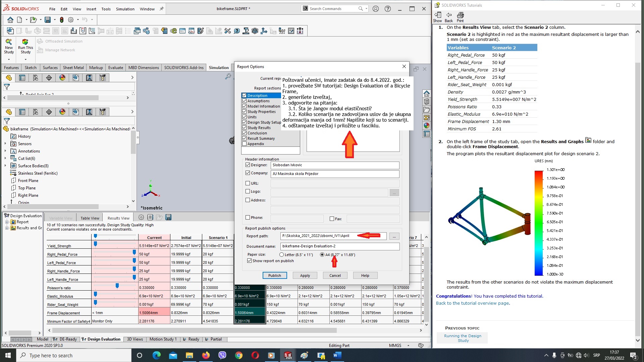Image resolution: width=644 pixels, height=362 pixels.
Task: Open the New Study dropdown arrow
Action: tap(9, 60)
